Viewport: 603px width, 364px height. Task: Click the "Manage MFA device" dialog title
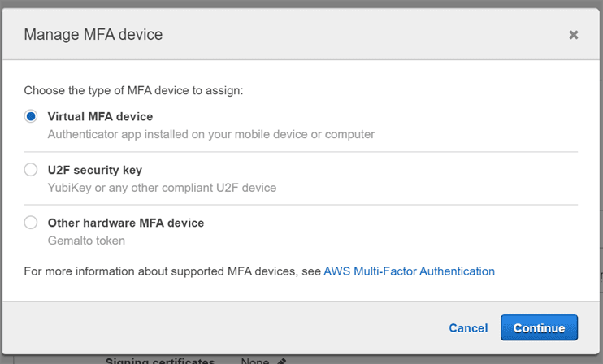(93, 35)
